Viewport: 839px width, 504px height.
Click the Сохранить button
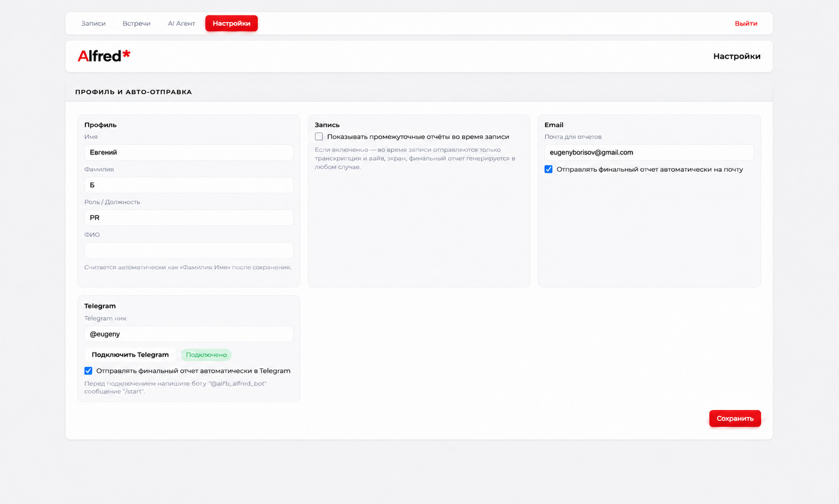[735, 418]
